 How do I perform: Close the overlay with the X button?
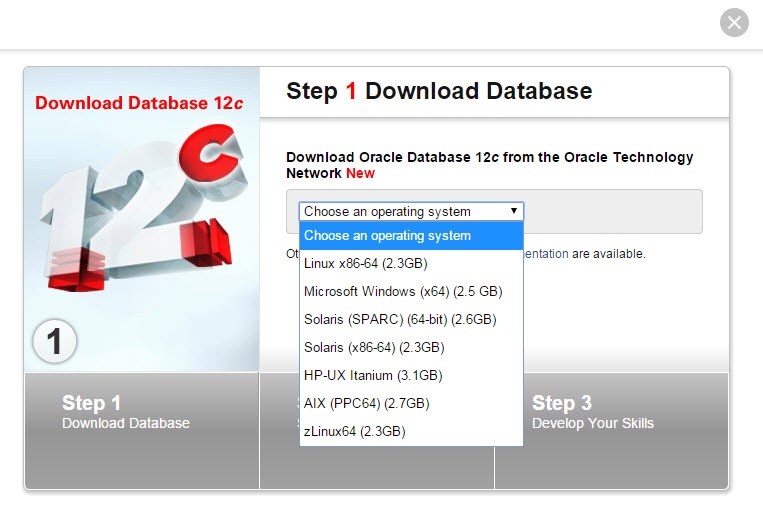click(x=734, y=22)
